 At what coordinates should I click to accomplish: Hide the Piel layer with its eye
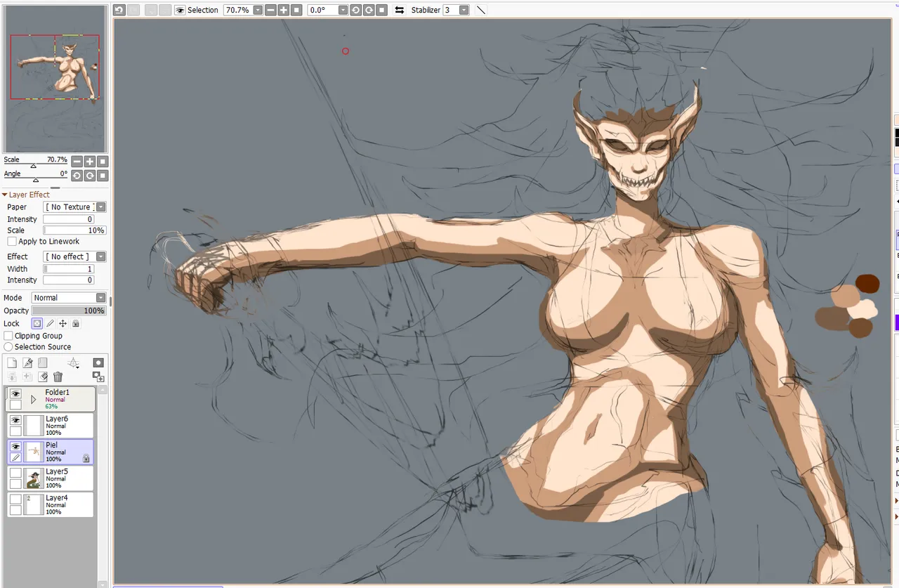click(x=15, y=447)
